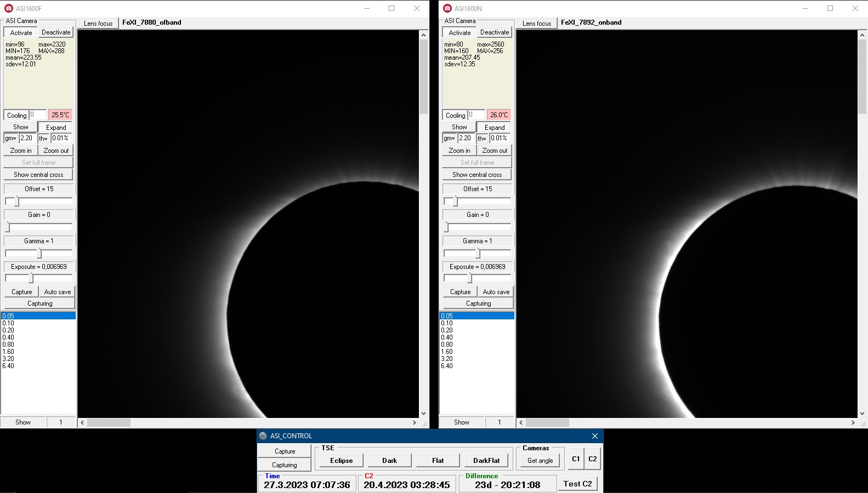Click the FeXI_7892_onband title in ASI1600N
The height and width of the screenshot is (493, 868).
(x=591, y=22)
